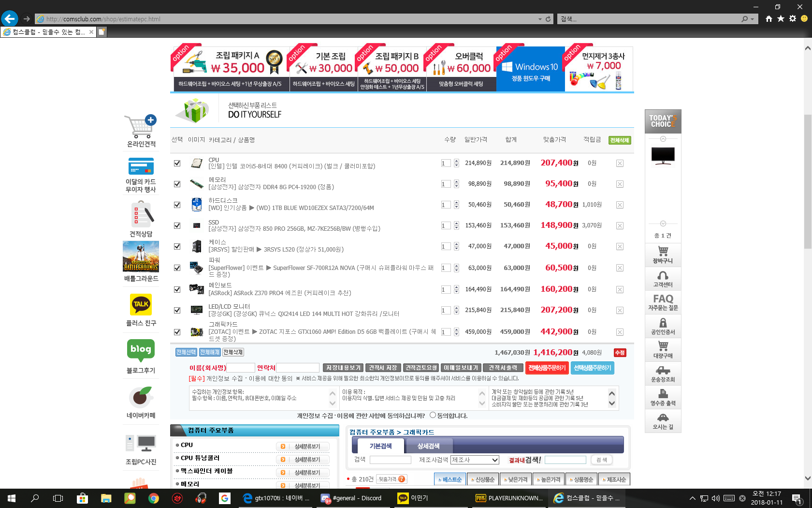
Task: Click 견적서출력 button
Action: tap(503, 368)
